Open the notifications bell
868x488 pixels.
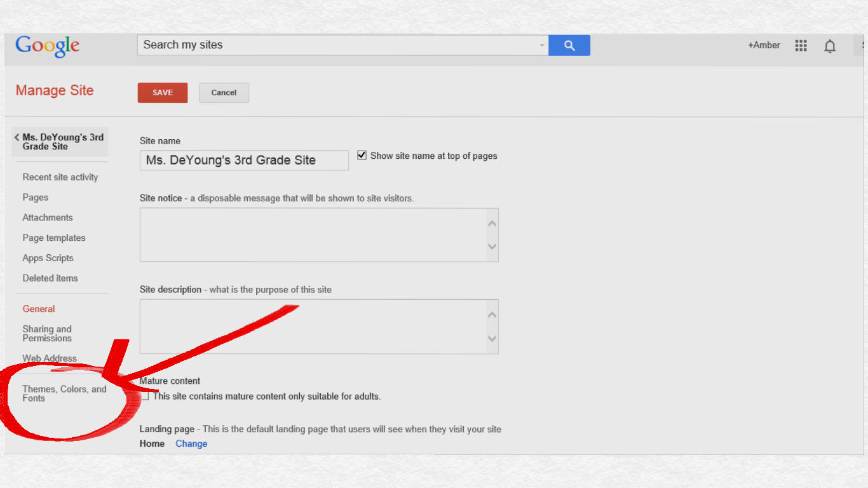click(830, 46)
